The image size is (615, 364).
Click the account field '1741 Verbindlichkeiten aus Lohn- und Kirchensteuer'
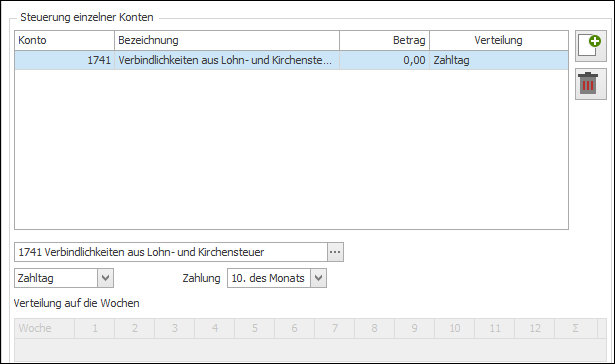[171, 252]
